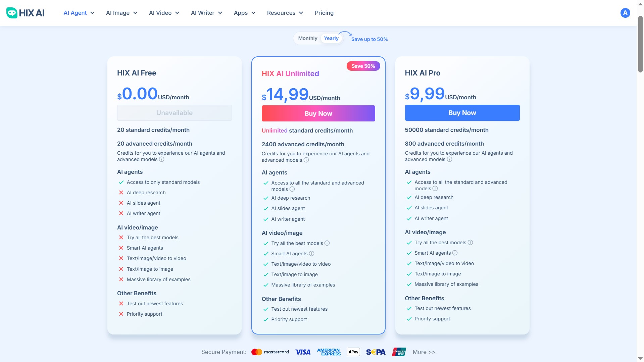Click info icon next to Pro Try all the best models
Screen dimensions: 644x362
tap(470, 243)
